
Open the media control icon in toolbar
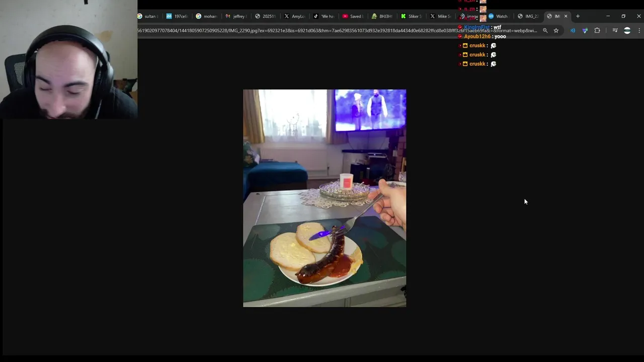615,31
